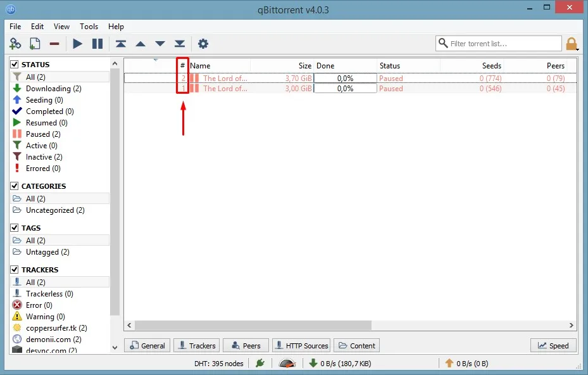Screen dimensions: 588x375
Task: Open the Help menu
Action: click(116, 26)
